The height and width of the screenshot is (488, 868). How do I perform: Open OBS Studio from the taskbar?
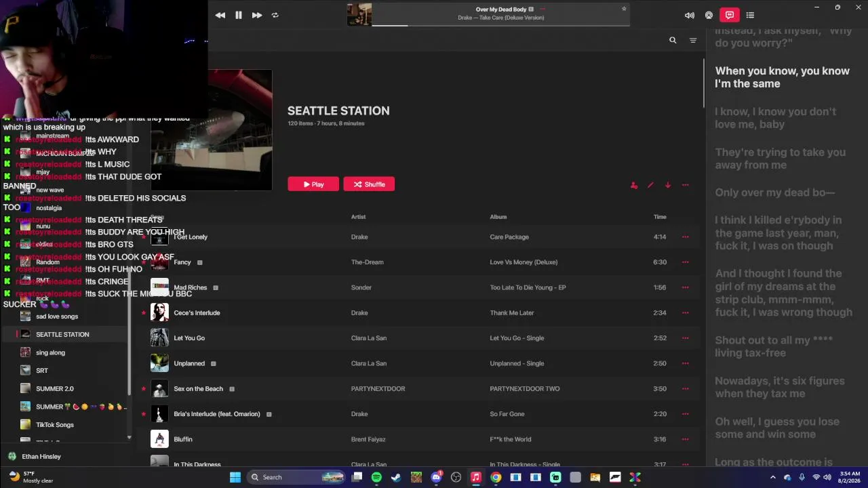point(456,477)
